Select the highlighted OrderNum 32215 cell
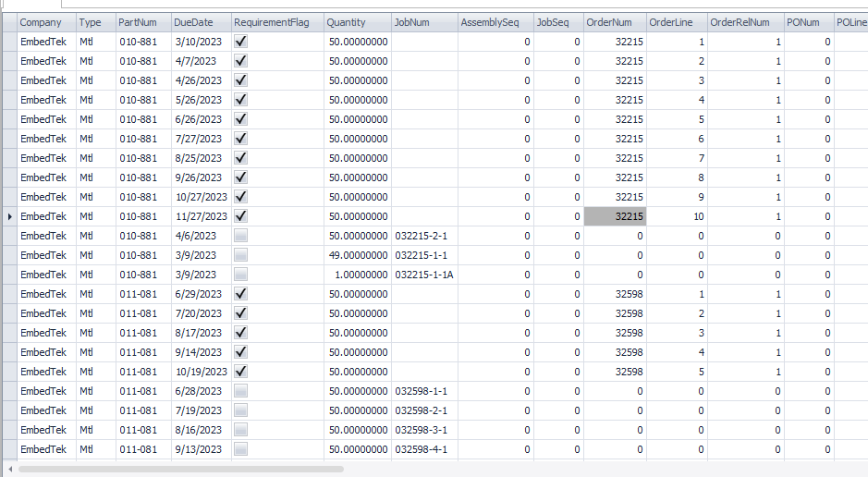Viewport: 868px width, 477px height. [x=615, y=216]
